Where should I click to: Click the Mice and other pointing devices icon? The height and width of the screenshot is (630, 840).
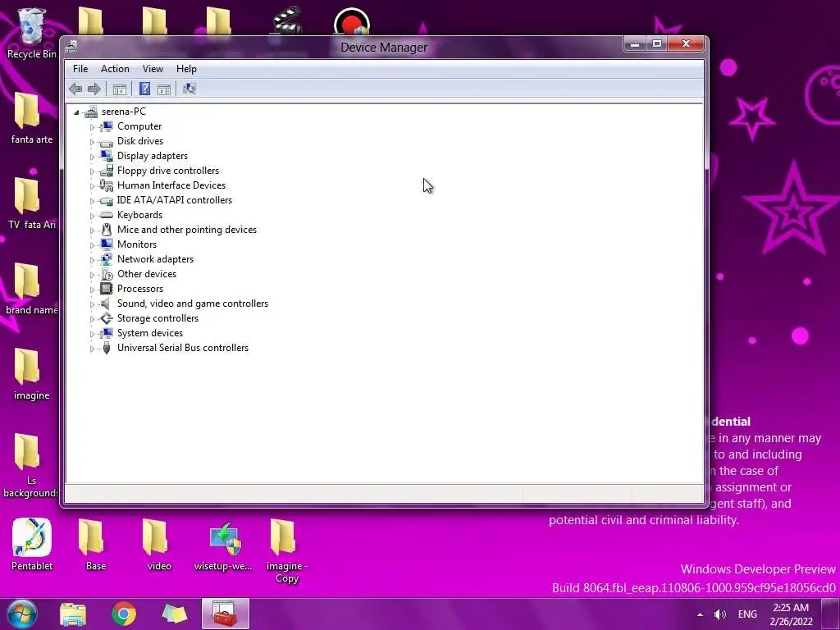(x=107, y=230)
